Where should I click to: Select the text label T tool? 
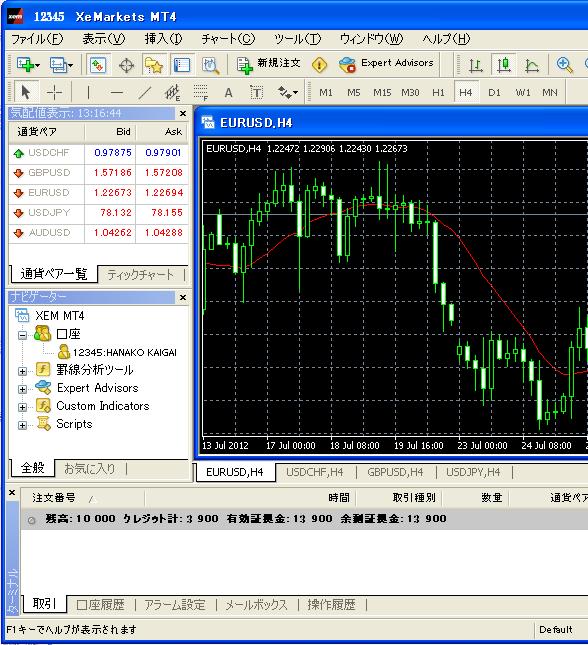tap(256, 93)
